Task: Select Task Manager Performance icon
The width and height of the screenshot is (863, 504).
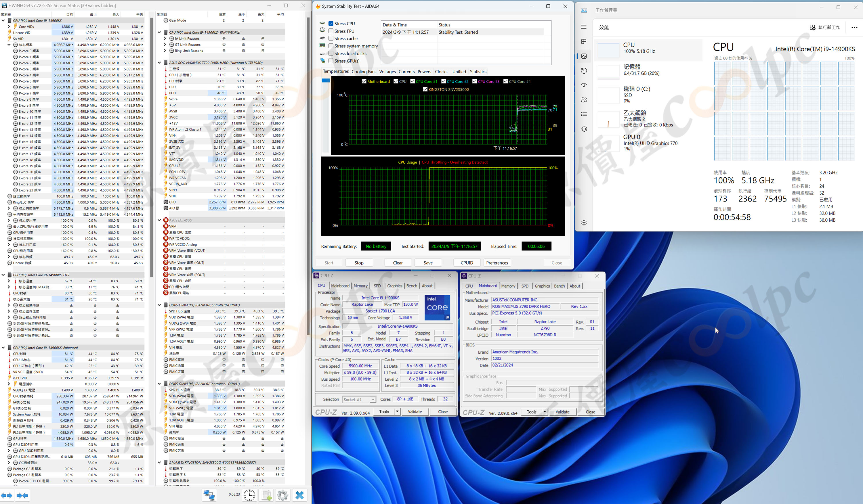Action: click(x=584, y=56)
